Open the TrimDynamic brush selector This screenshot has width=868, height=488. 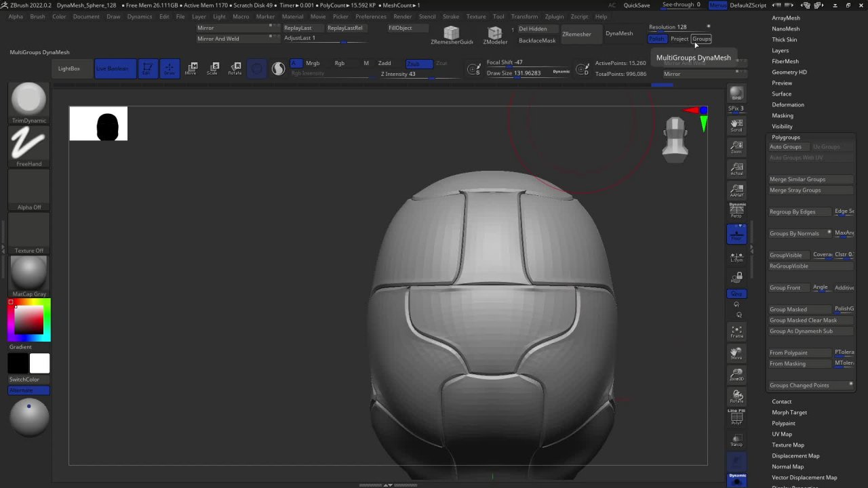28,103
